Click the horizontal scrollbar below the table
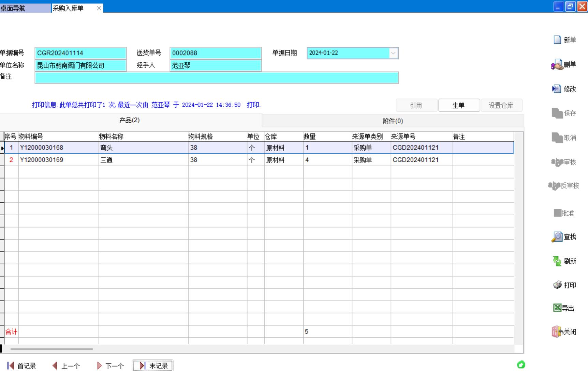Image resolution: width=588 pixels, height=371 pixels. pyautogui.click(x=52, y=349)
